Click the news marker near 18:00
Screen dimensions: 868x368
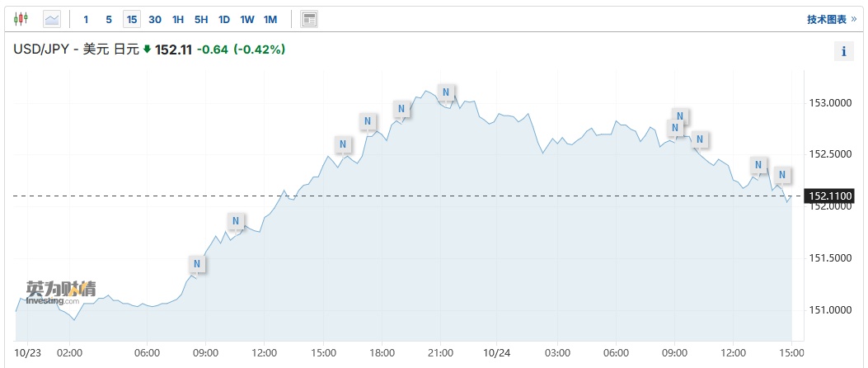pyautogui.click(x=368, y=122)
